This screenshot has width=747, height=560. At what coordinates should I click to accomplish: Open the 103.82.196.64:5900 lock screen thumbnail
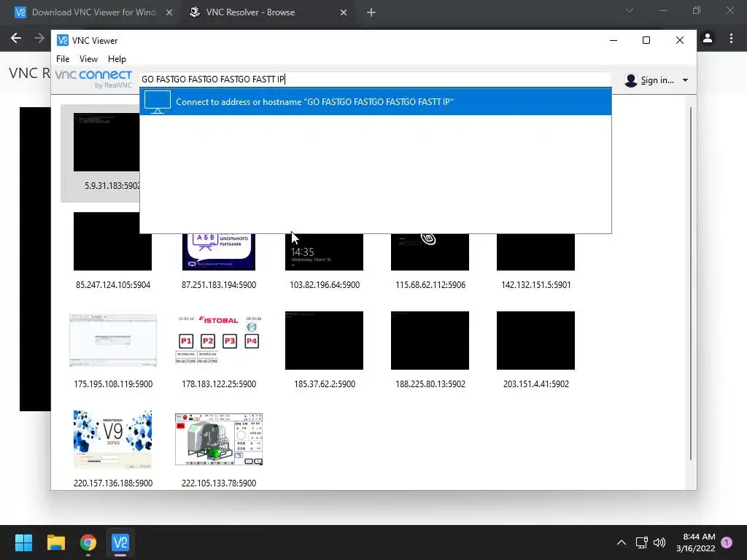pos(324,252)
